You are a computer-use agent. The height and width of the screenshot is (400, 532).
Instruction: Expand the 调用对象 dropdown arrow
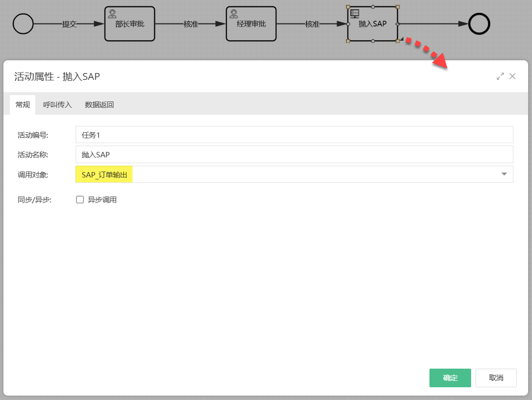pos(504,174)
